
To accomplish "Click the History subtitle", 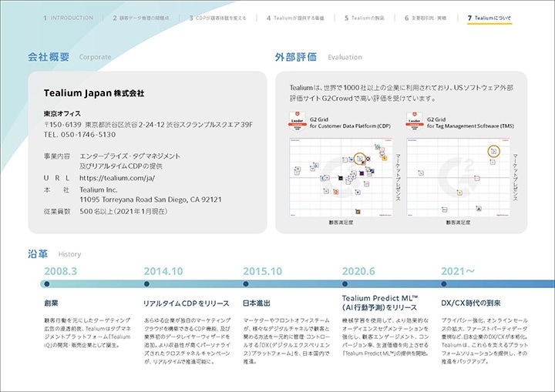I will (x=69, y=254).
